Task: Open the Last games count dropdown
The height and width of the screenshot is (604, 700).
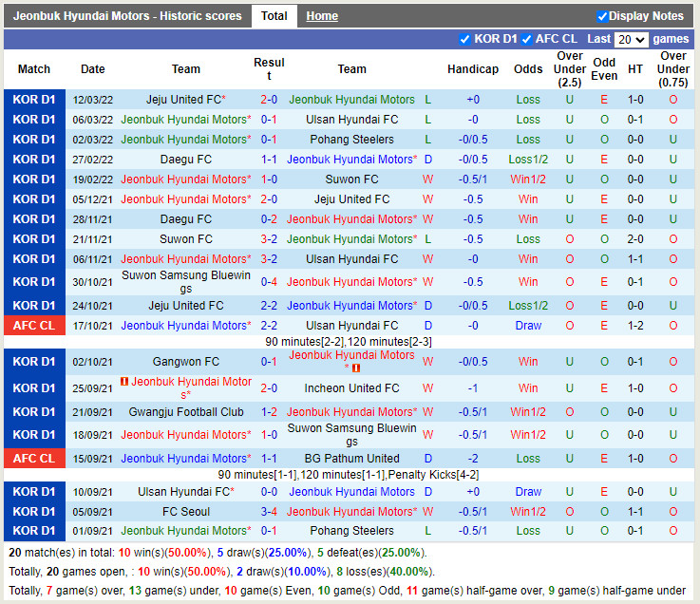Action: pos(631,39)
